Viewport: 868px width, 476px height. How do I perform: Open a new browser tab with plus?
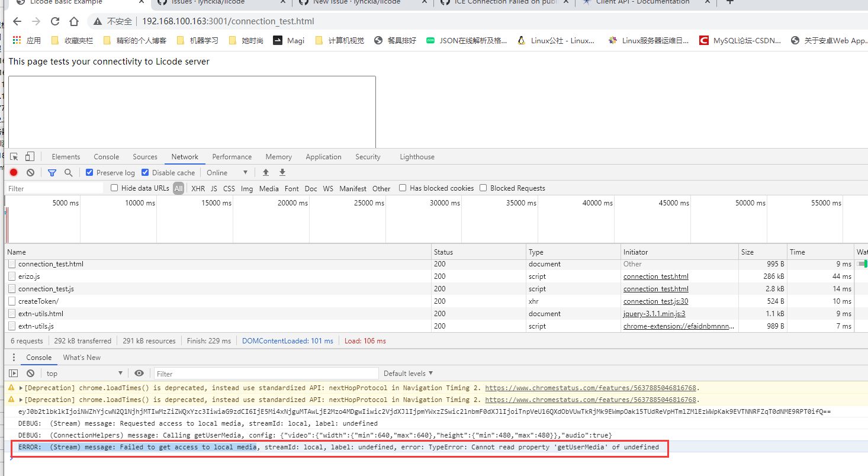pos(729,2)
